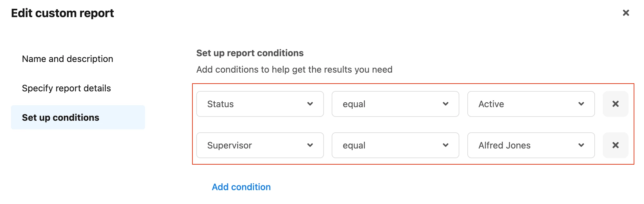Screen dimensions: 644x204
Task: Click the Add condition link
Action: [241, 187]
